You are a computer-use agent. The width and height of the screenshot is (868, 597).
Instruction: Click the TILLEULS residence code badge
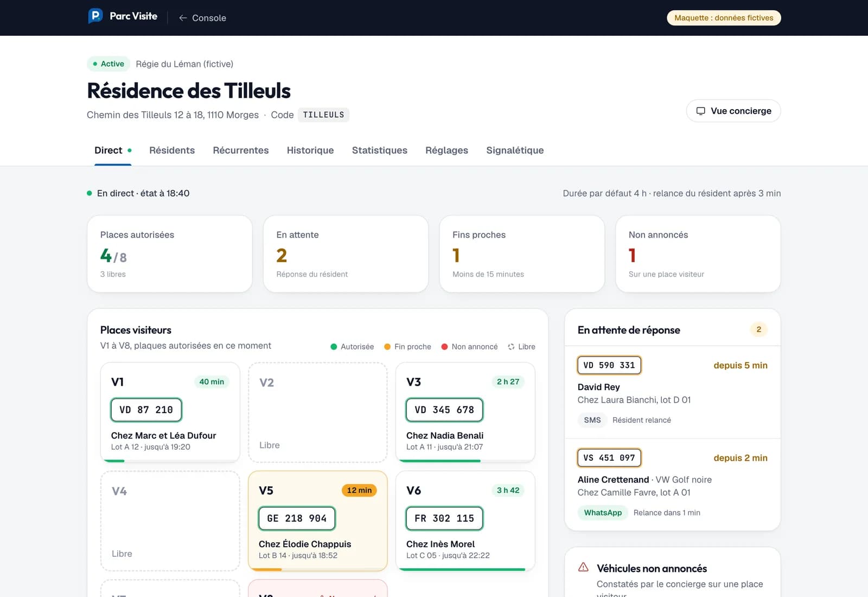coord(323,115)
